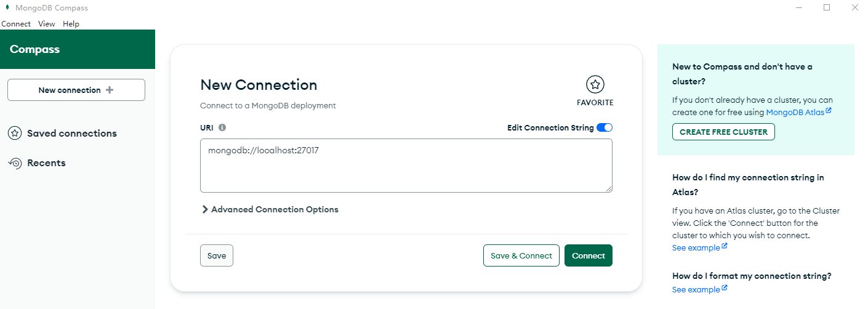The width and height of the screenshot is (868, 309).
Task: Click Save & Connect button
Action: [521, 255]
